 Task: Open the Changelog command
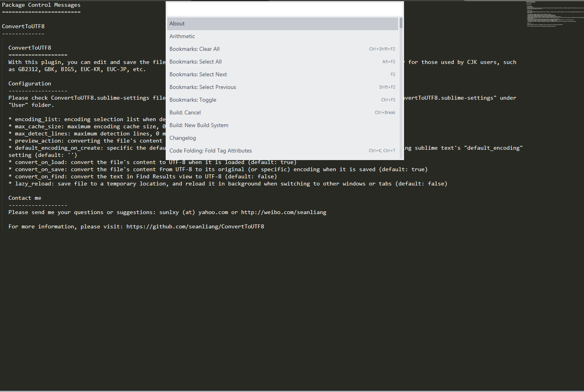(x=282, y=138)
